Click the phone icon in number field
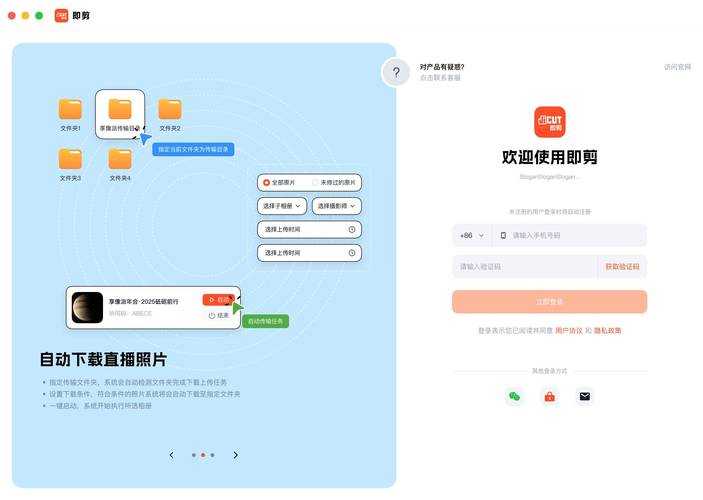 coord(503,235)
